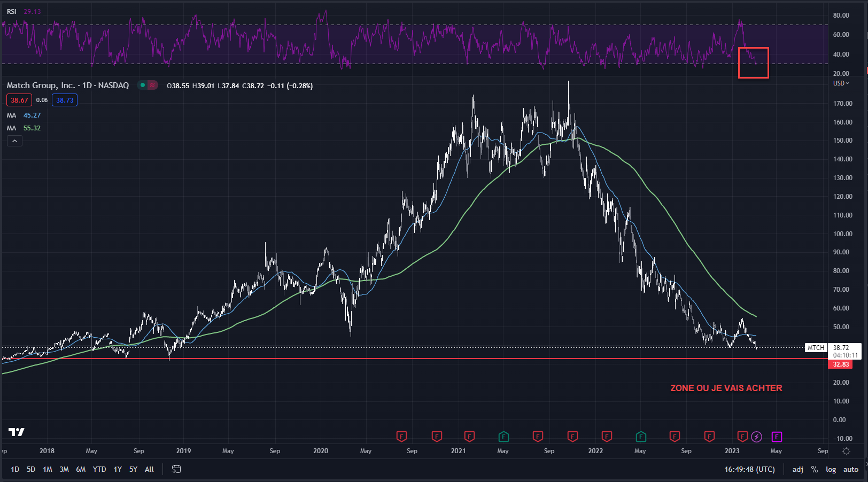Select the ZONE OU JE VAIS ACHTER text

(726, 388)
